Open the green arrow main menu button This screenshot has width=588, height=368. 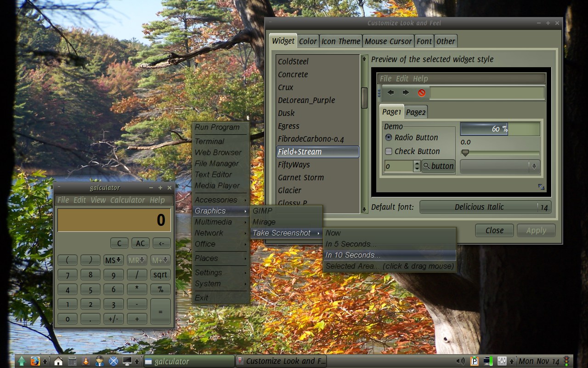tap(22, 361)
